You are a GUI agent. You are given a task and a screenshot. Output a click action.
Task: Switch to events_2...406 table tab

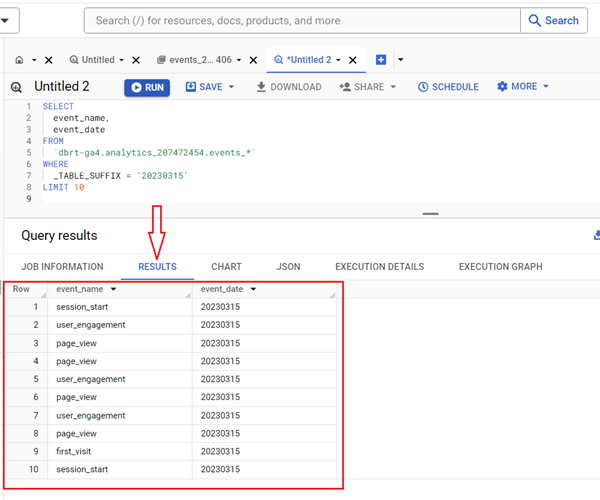pos(194,60)
